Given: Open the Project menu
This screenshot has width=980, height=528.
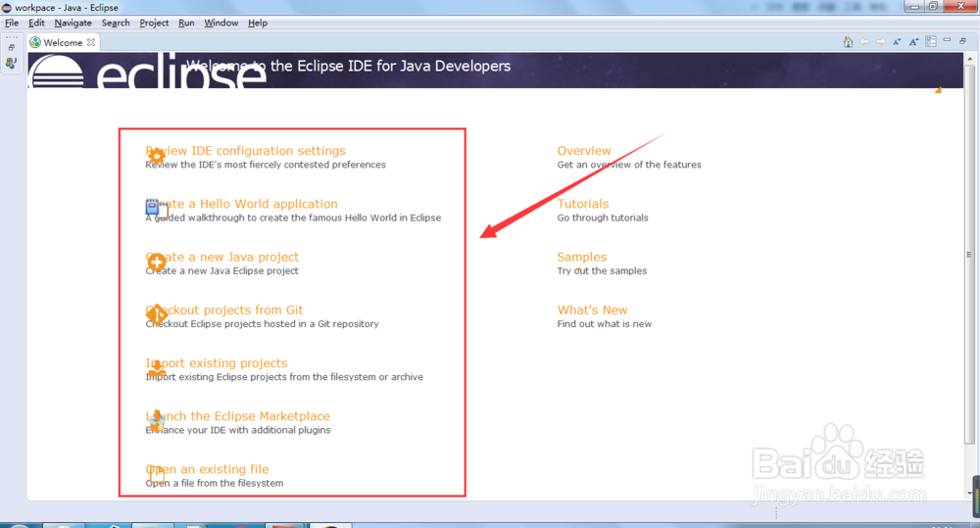Looking at the screenshot, I should coord(154,24).
